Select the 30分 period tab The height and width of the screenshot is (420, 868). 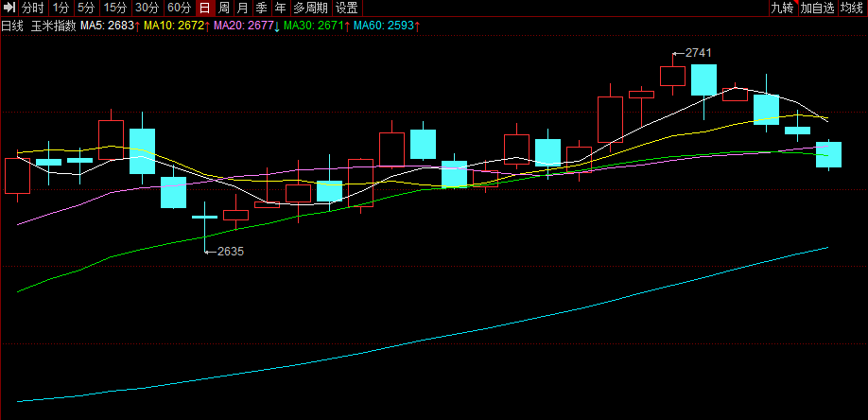pos(148,8)
